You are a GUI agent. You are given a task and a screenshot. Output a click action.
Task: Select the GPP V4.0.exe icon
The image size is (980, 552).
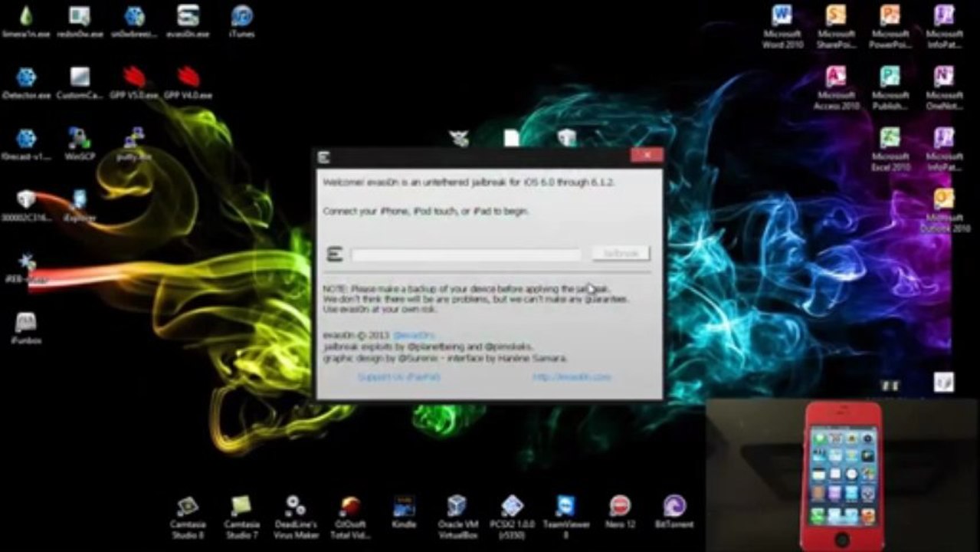tap(188, 83)
